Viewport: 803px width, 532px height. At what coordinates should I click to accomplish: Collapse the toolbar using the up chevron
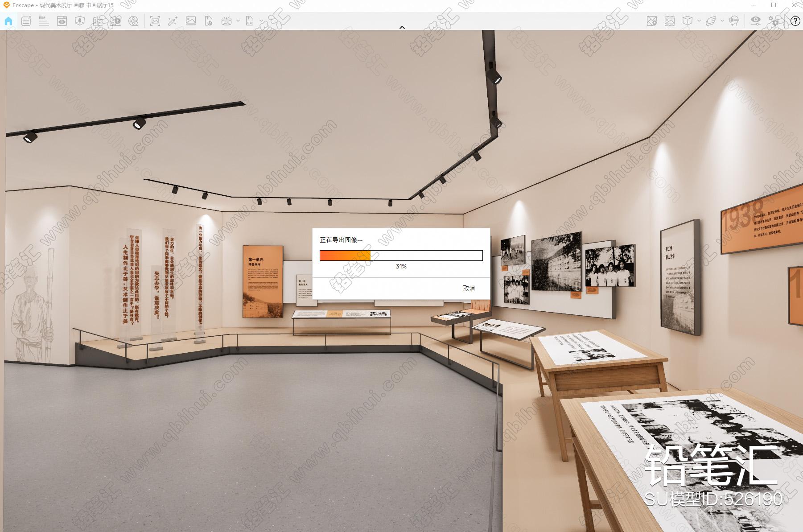tap(402, 27)
